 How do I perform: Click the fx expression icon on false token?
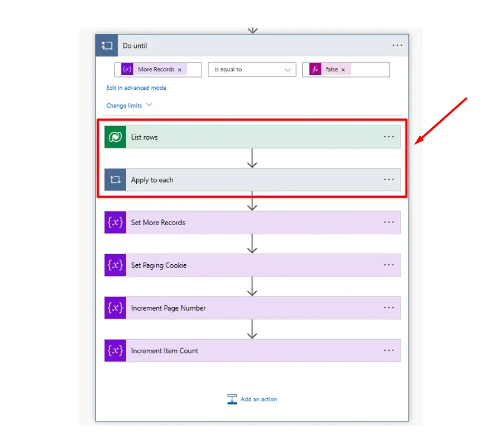tap(315, 69)
